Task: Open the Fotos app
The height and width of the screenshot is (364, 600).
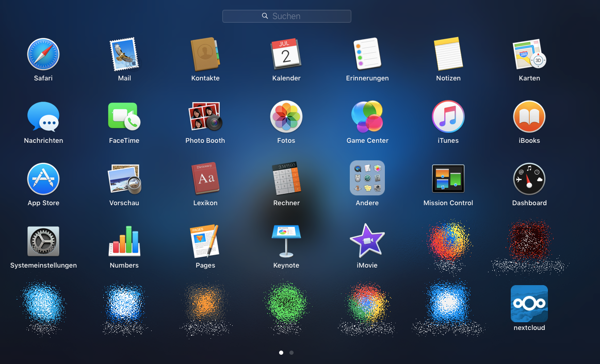Action: pyautogui.click(x=286, y=117)
